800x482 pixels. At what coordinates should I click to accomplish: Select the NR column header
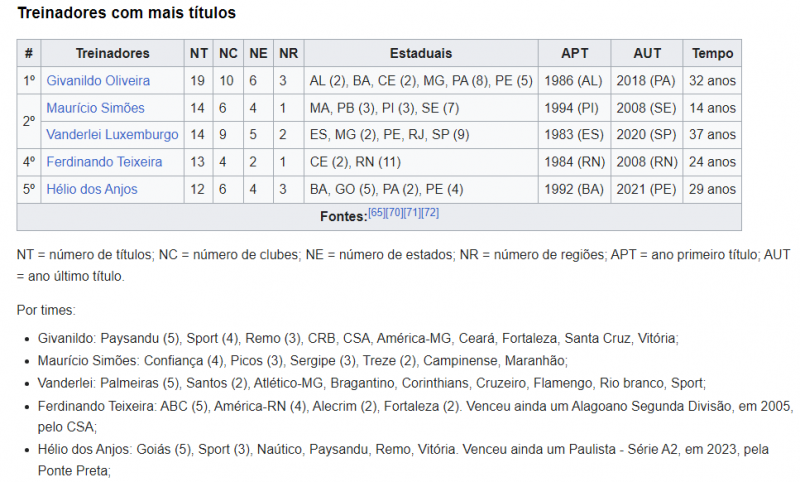click(x=289, y=53)
